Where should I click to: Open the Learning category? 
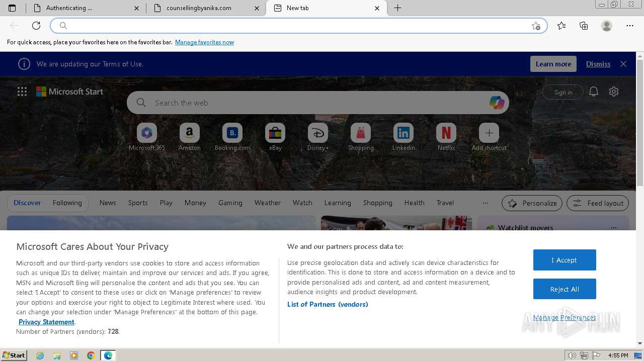[x=338, y=203]
